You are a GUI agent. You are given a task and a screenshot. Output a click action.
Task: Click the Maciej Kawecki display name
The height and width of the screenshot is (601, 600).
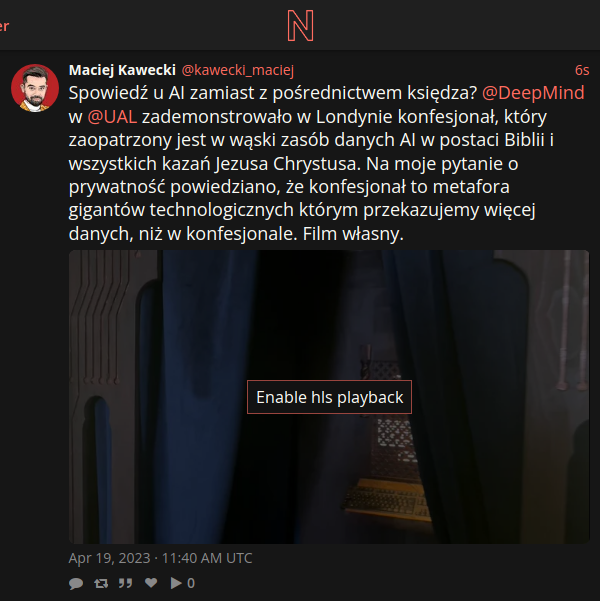[122, 70]
